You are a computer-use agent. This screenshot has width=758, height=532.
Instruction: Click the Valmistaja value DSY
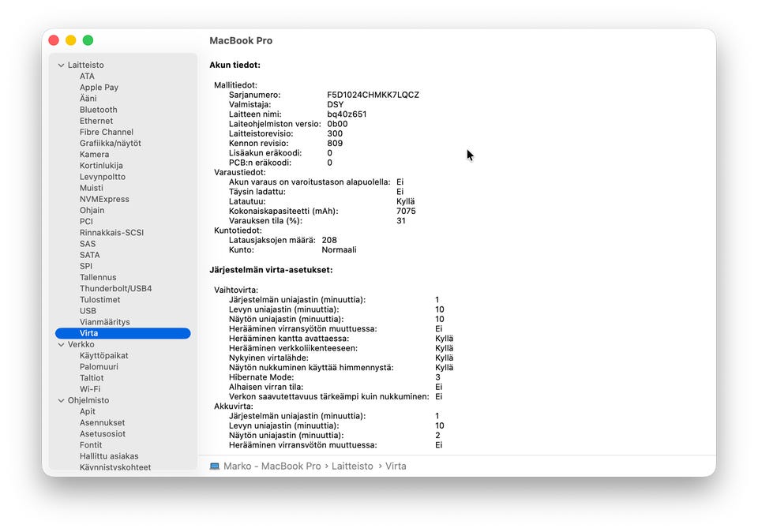pyautogui.click(x=335, y=104)
